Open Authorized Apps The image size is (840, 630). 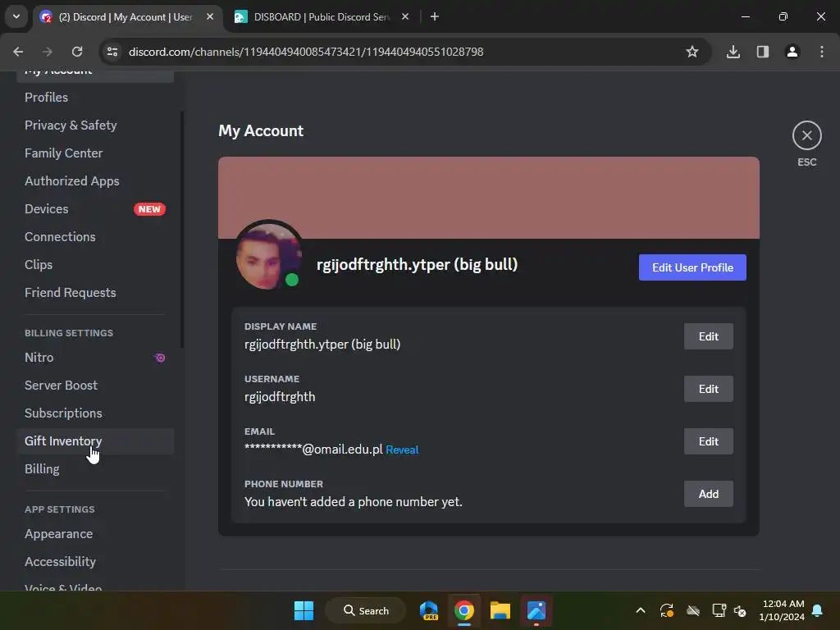pos(95,181)
